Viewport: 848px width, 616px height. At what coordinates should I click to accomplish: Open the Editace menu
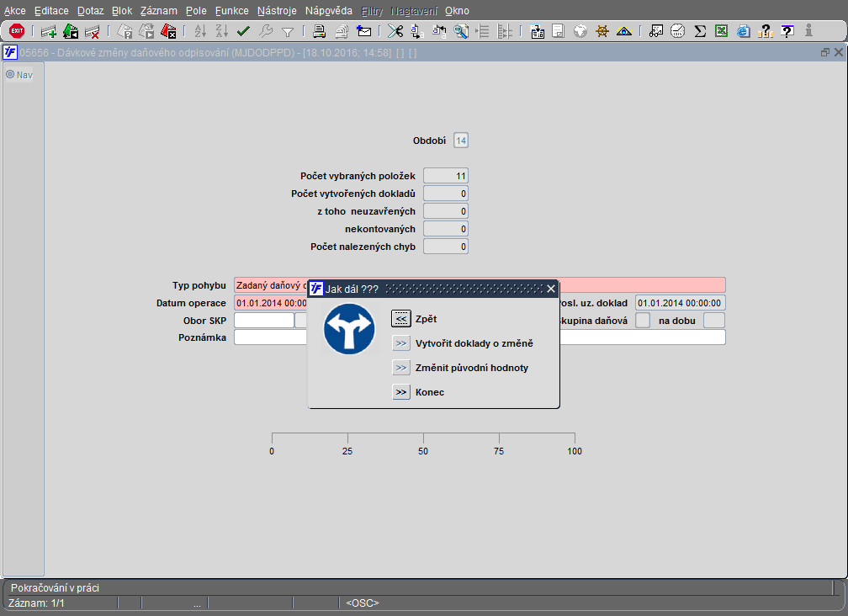pos(51,11)
